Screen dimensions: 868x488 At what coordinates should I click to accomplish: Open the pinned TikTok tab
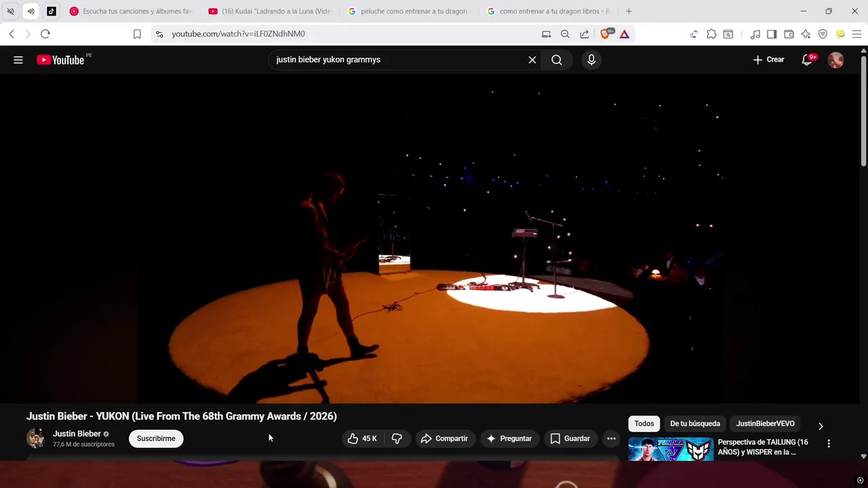point(52,11)
